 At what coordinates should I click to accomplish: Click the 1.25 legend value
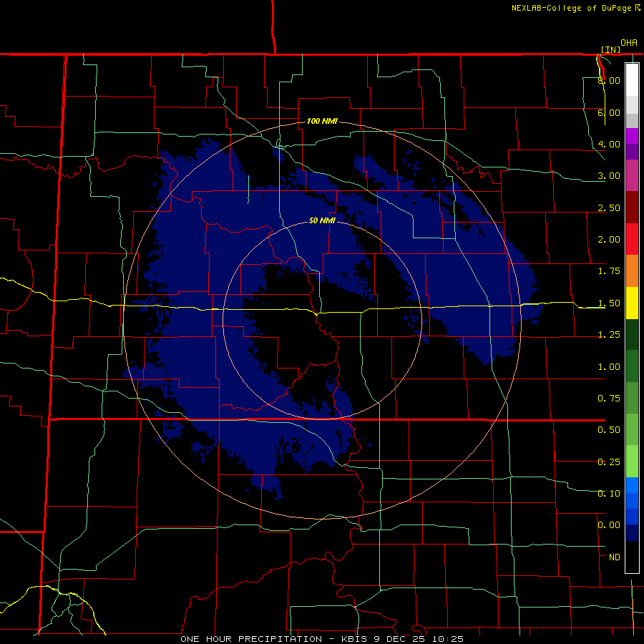(x=609, y=335)
